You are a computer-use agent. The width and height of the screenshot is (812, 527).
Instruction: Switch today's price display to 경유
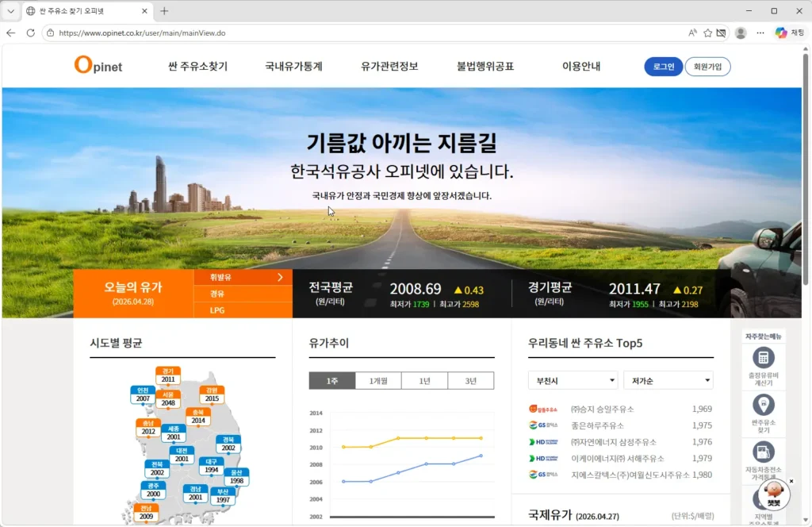(x=216, y=293)
